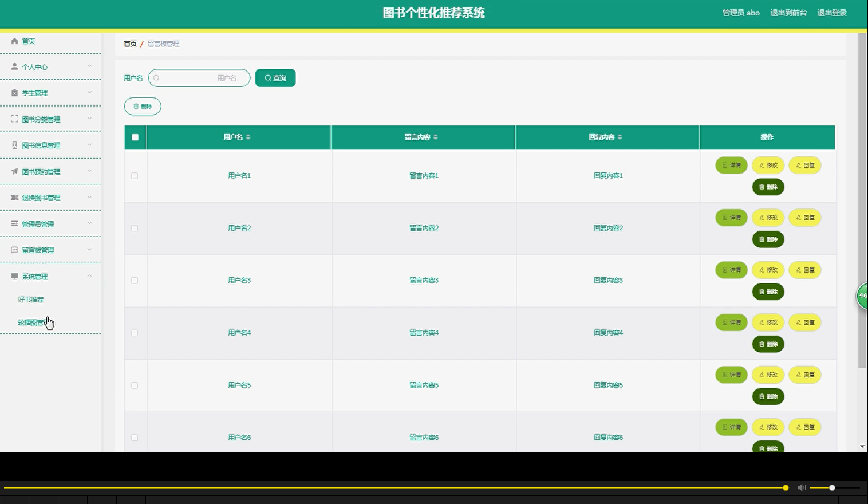Click the speaker volume icon in player bar
868x504 pixels.
point(802,488)
